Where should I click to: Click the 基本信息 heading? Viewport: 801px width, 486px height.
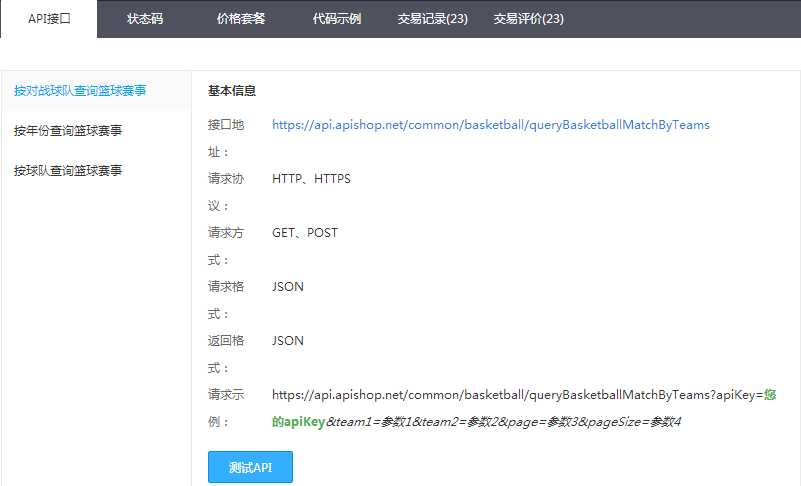point(231,91)
